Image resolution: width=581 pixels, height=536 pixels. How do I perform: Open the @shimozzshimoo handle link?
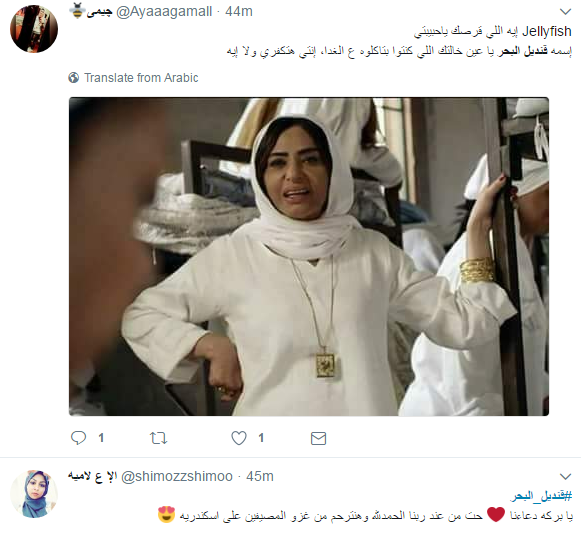[177, 476]
